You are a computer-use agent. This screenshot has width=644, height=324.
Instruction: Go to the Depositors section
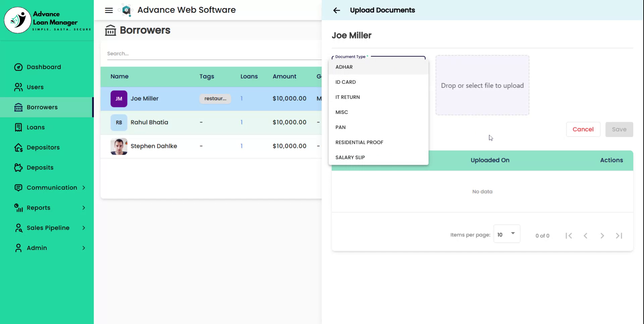click(x=43, y=148)
